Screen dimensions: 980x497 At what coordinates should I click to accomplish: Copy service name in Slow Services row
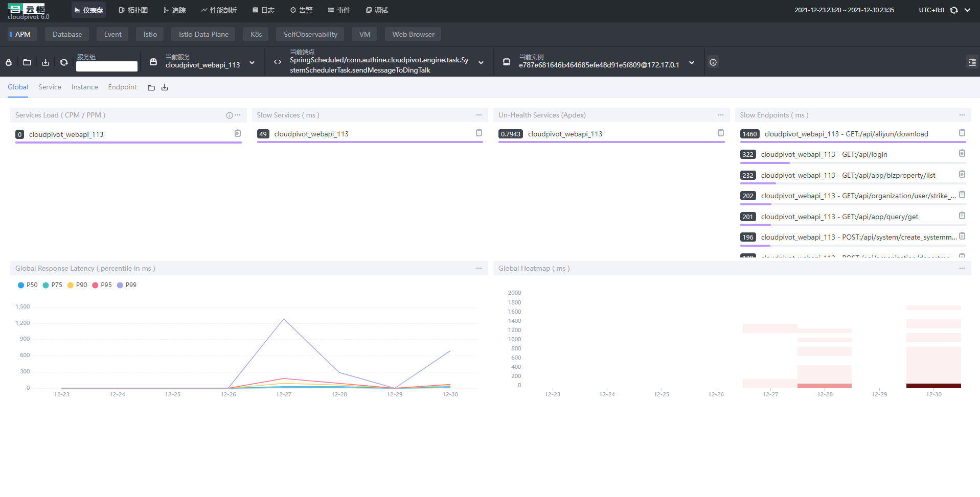[x=479, y=133]
